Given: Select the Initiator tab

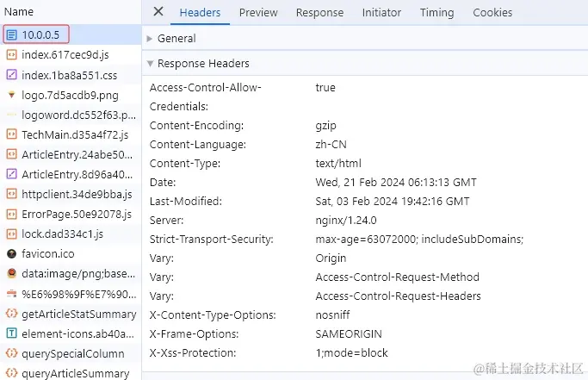Looking at the screenshot, I should [381, 13].
